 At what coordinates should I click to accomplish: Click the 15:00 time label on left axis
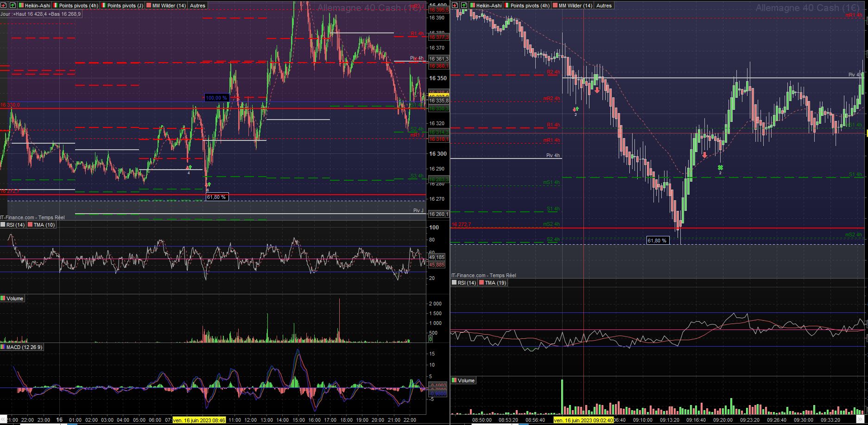point(298,420)
